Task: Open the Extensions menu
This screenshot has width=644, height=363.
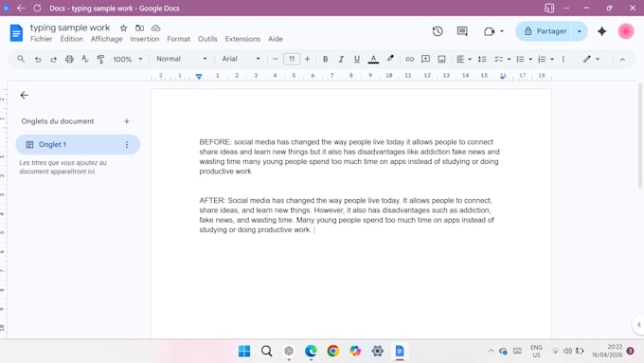Action: [x=242, y=39]
